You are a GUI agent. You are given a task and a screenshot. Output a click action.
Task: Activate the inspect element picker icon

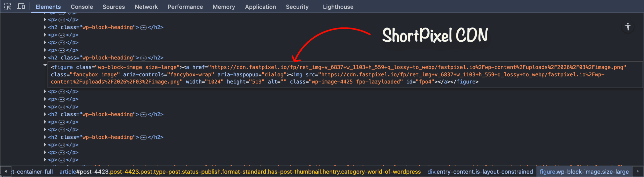8,7
